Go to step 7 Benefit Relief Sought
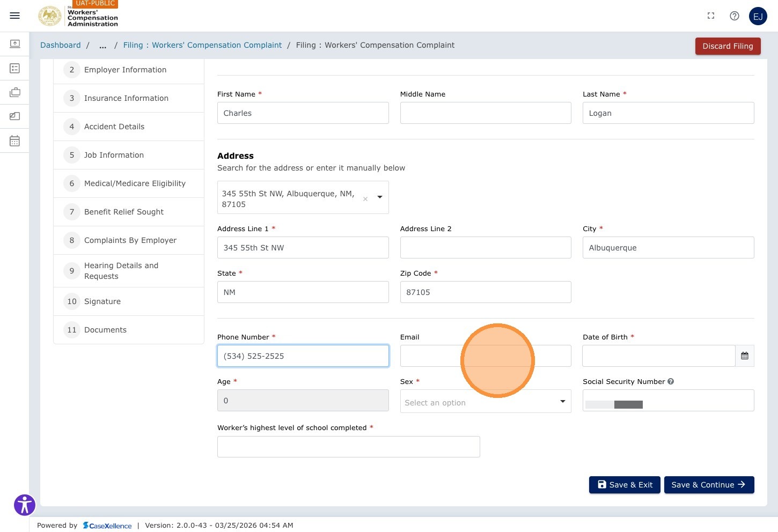778x532 pixels. tap(129, 212)
